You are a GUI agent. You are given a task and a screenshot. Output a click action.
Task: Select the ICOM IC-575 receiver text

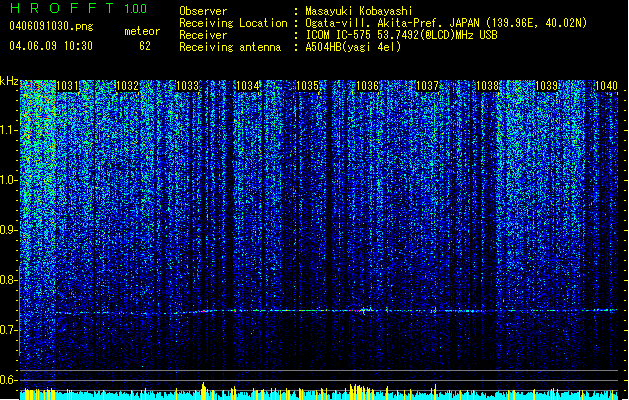click(x=402, y=35)
